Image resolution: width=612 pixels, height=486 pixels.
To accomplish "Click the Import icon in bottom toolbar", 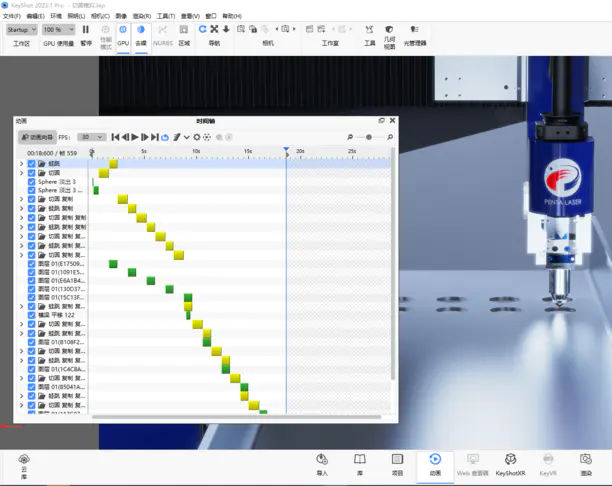I will (x=322, y=464).
